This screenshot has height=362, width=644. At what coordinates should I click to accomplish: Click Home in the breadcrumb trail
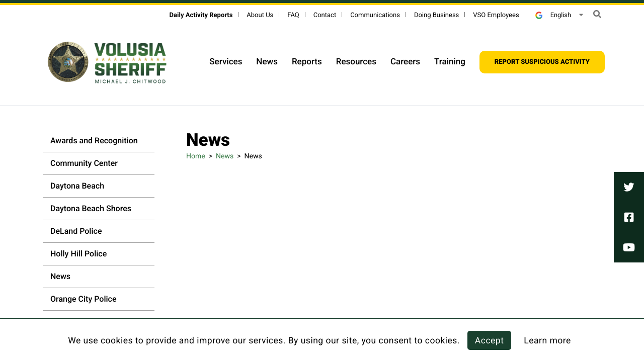click(195, 156)
